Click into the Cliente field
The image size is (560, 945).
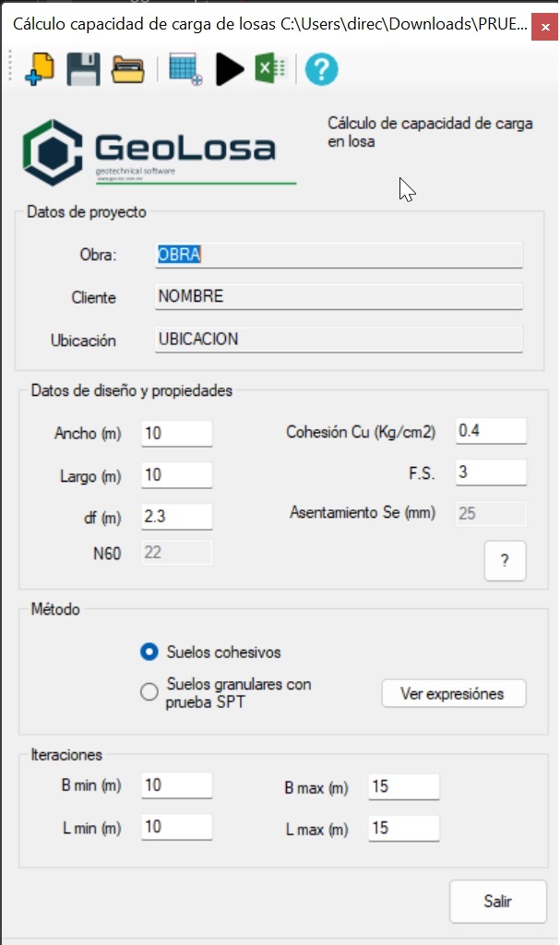tap(339, 297)
